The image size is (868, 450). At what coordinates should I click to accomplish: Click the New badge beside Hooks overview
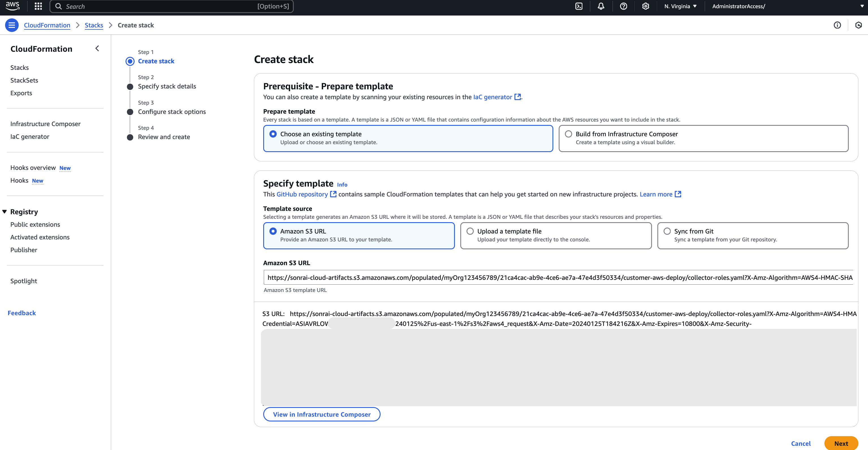point(65,168)
